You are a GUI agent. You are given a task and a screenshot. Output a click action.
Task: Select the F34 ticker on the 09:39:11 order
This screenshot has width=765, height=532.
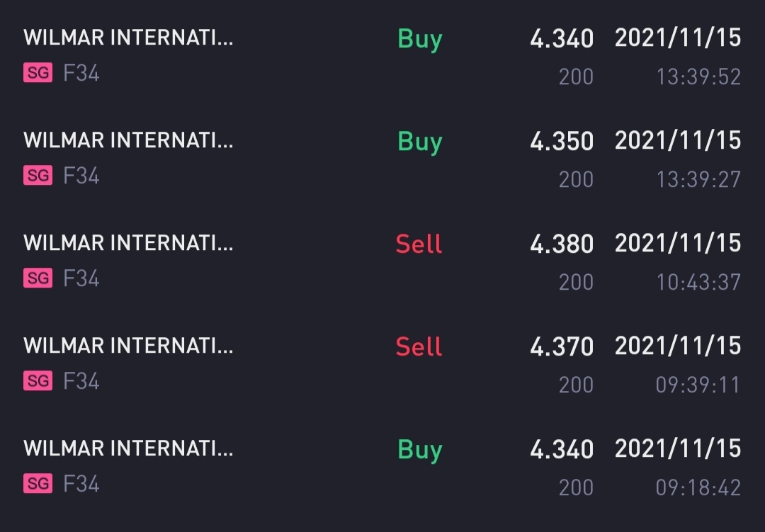coord(81,380)
